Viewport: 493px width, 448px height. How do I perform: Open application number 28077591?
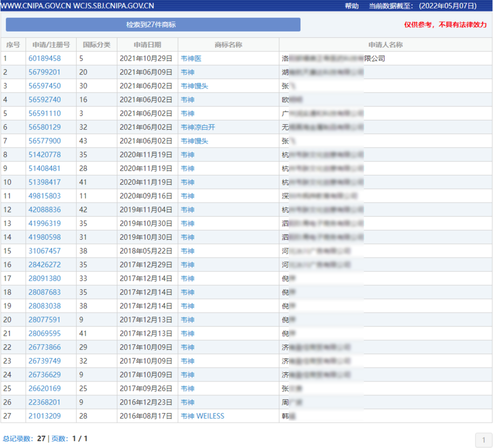[x=44, y=320]
